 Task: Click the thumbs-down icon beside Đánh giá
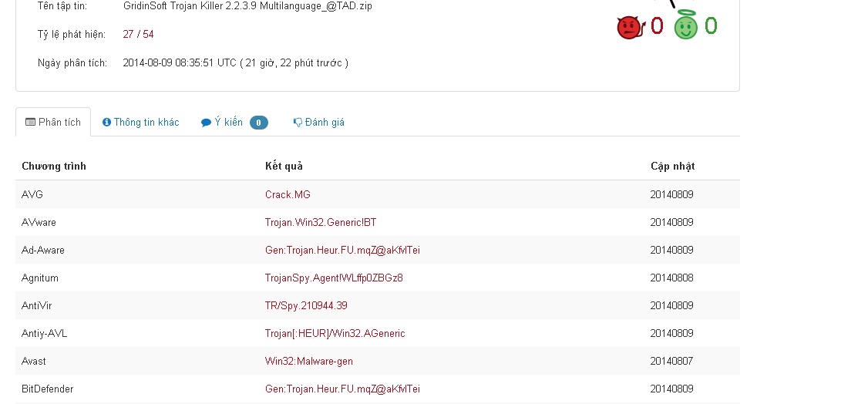click(298, 123)
